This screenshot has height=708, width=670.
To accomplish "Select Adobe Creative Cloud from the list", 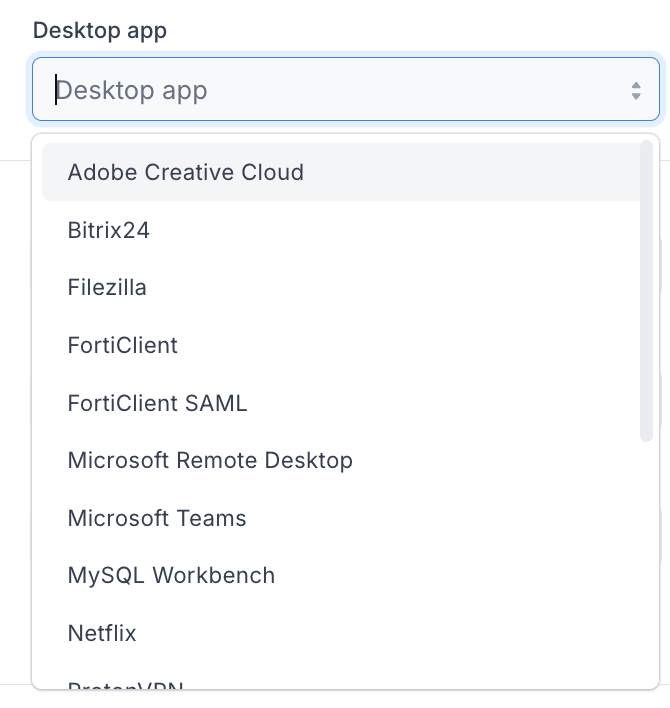I will coord(341,172).
